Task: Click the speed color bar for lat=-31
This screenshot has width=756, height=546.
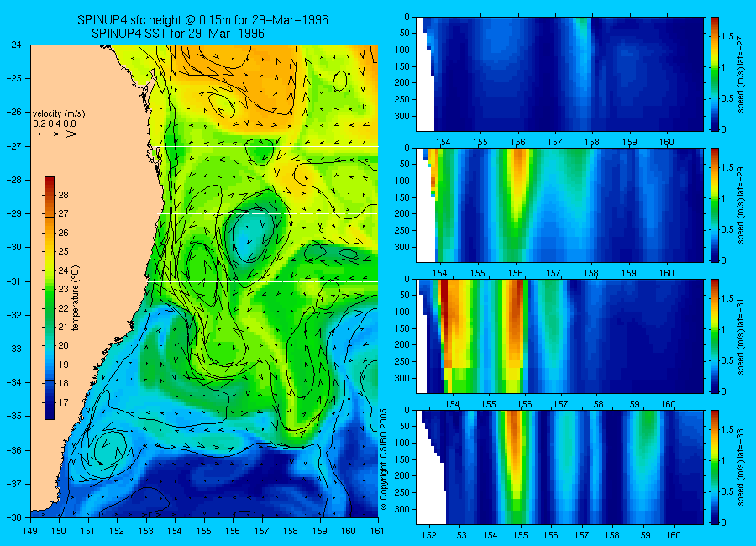Action: point(714,336)
